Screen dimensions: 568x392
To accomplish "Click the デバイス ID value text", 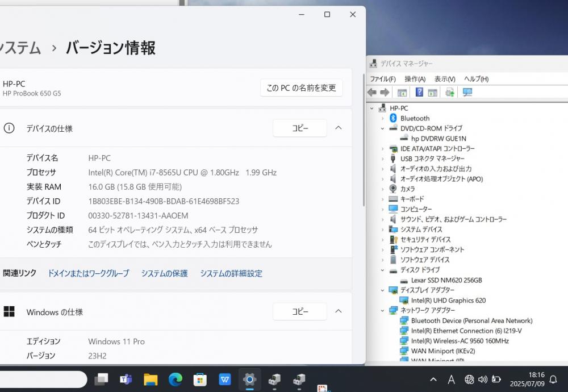I will tap(164, 201).
